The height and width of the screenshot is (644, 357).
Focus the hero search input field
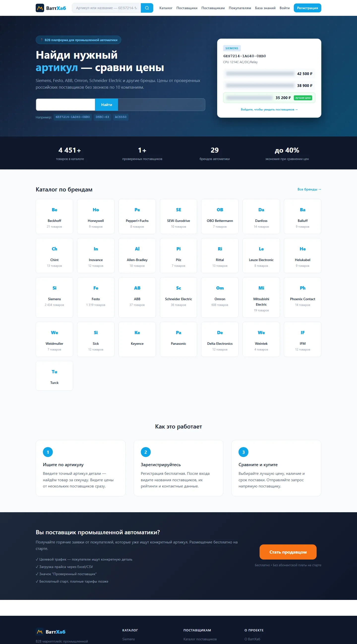tap(65, 105)
